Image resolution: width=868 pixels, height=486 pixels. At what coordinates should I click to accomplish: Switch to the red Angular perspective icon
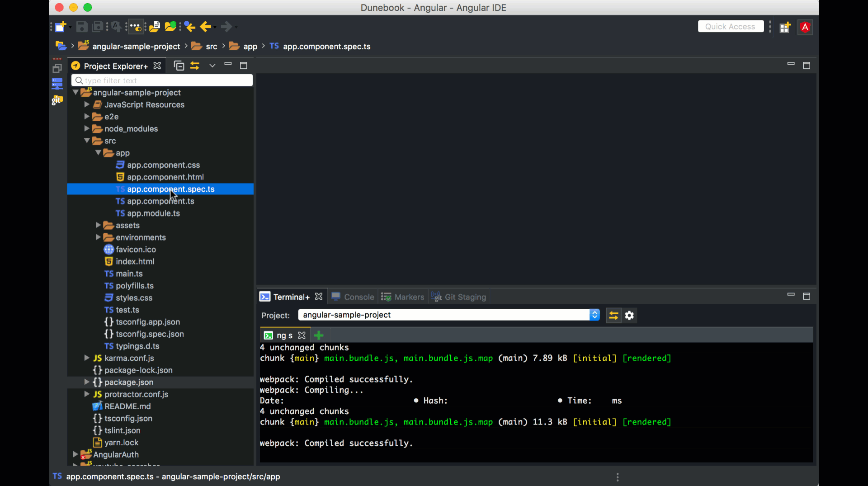coord(805,27)
